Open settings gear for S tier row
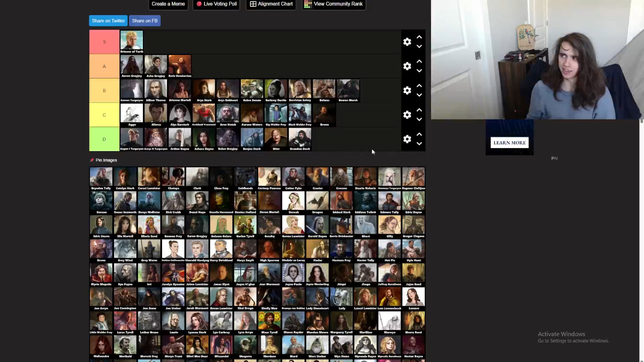The width and height of the screenshot is (644, 362). click(407, 42)
